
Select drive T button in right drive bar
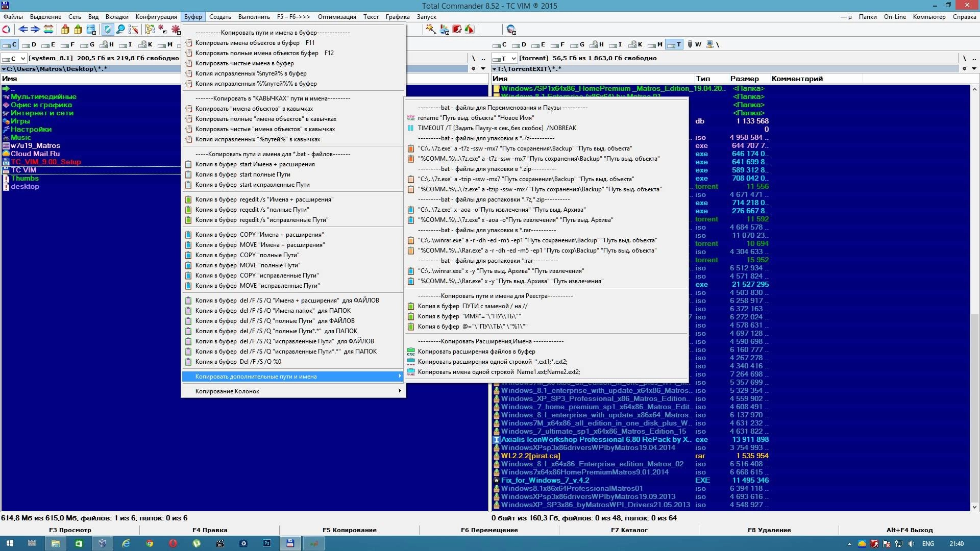674,44
